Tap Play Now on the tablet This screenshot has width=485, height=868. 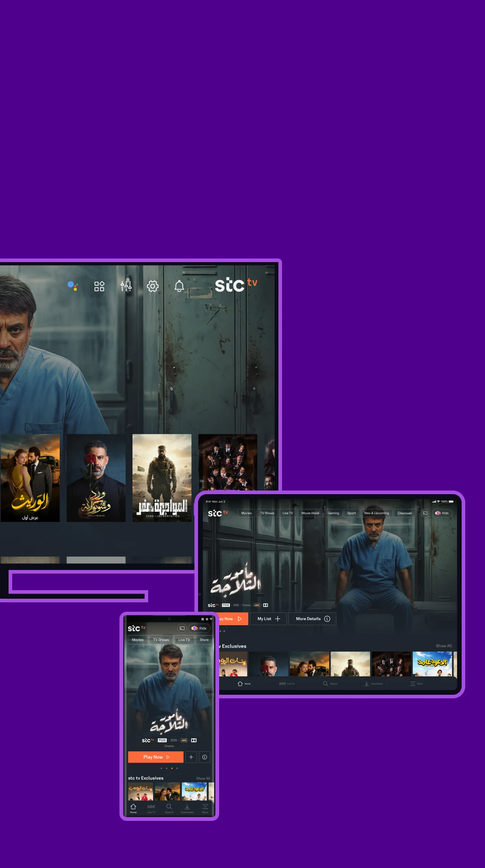tap(234, 619)
